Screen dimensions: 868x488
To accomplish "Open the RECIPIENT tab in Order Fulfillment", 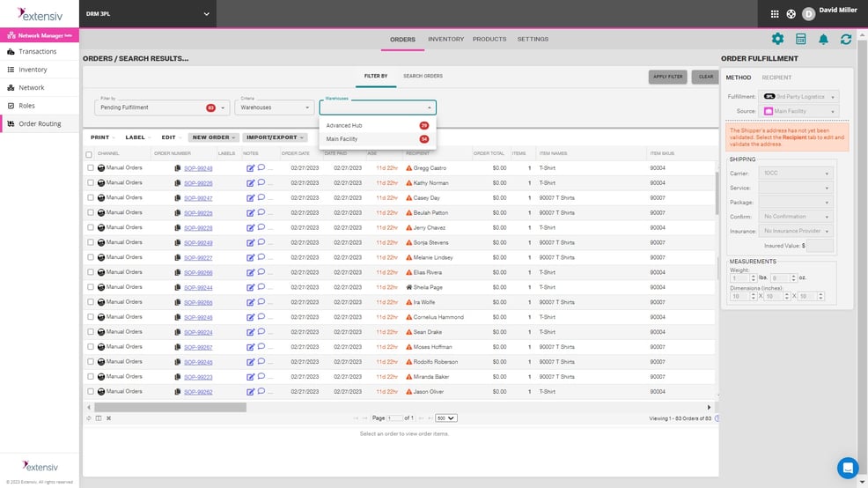I will (x=776, y=78).
